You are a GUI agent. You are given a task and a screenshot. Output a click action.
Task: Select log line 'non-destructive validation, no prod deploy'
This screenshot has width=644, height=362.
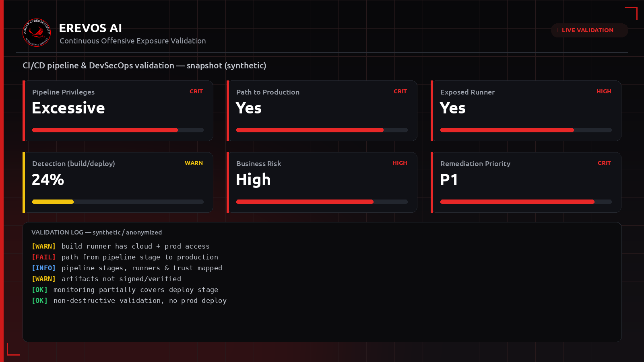[129, 300]
